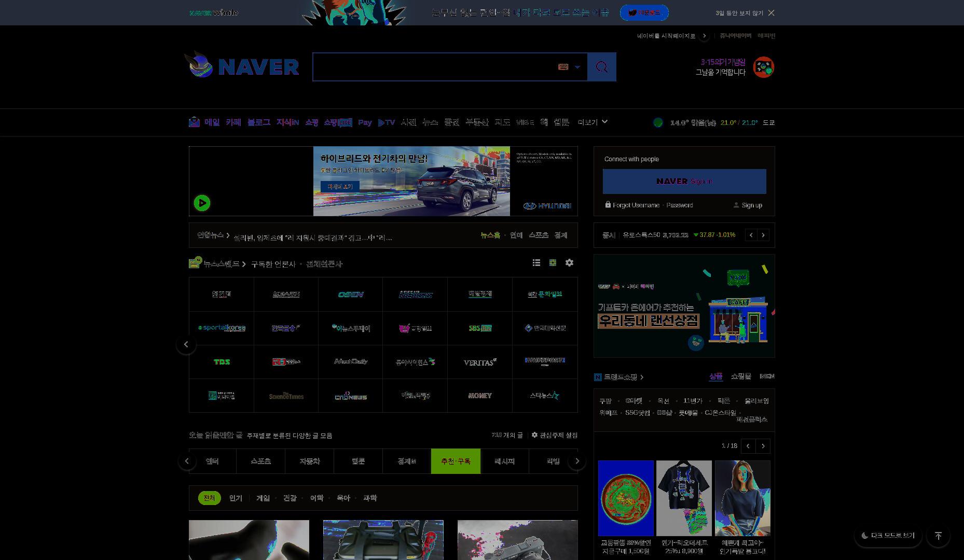The height and width of the screenshot is (560, 964).
Task: Close the top Whale banner
Action: click(x=771, y=13)
